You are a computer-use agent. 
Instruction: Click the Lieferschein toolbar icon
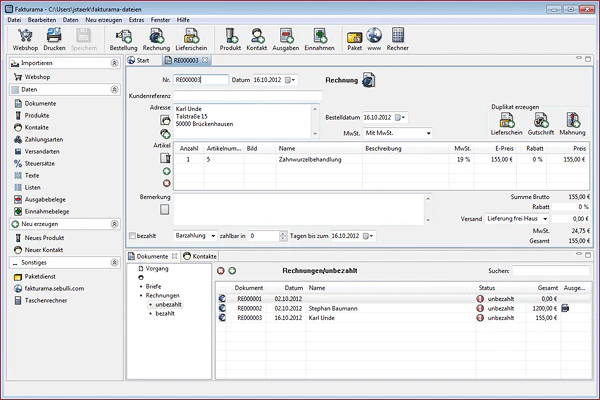pyautogui.click(x=191, y=40)
